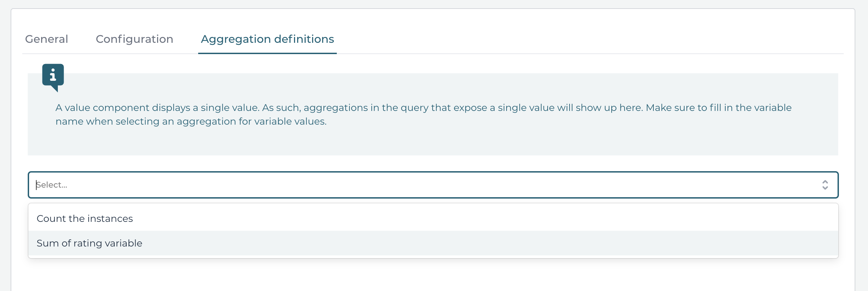Click the Aggregation definitions heading label

pos(267,39)
